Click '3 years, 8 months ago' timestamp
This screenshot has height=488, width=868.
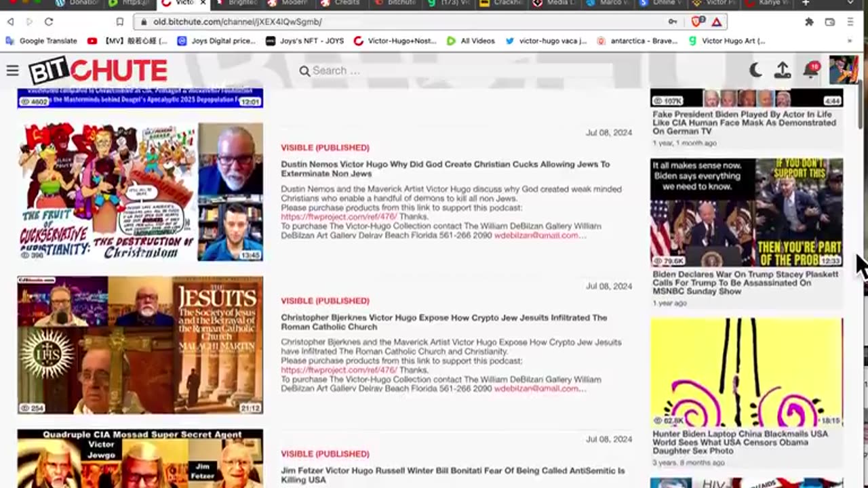point(688,462)
